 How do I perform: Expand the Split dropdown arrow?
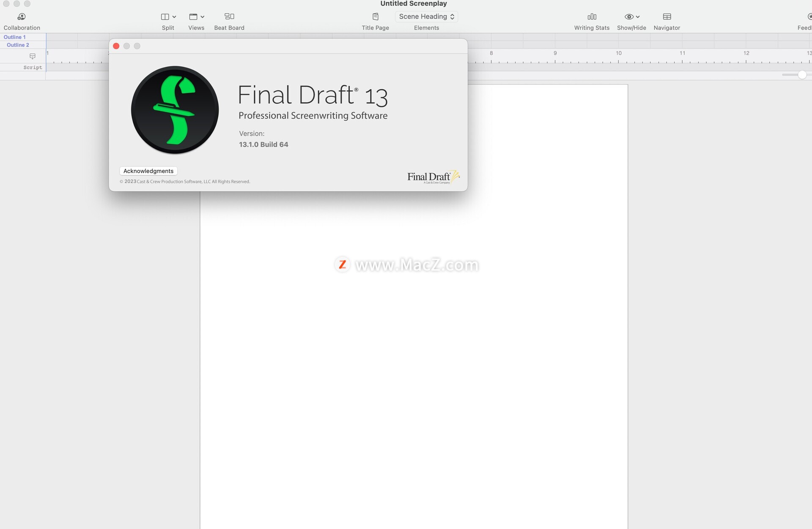(174, 17)
